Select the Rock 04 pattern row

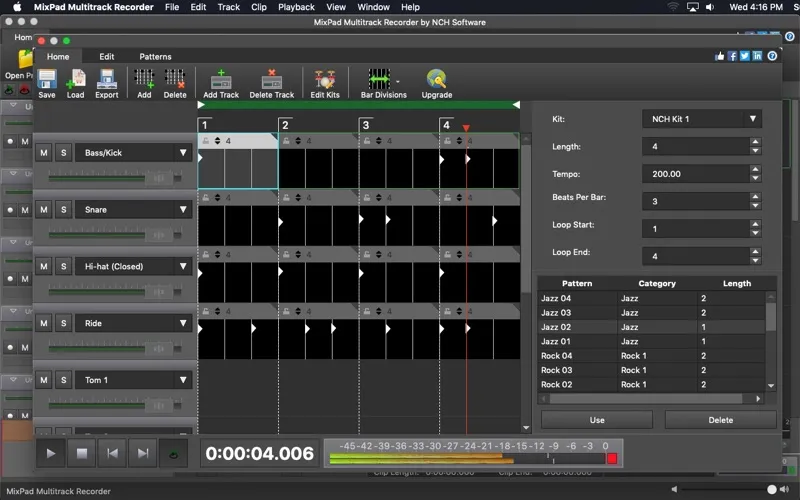pos(652,356)
